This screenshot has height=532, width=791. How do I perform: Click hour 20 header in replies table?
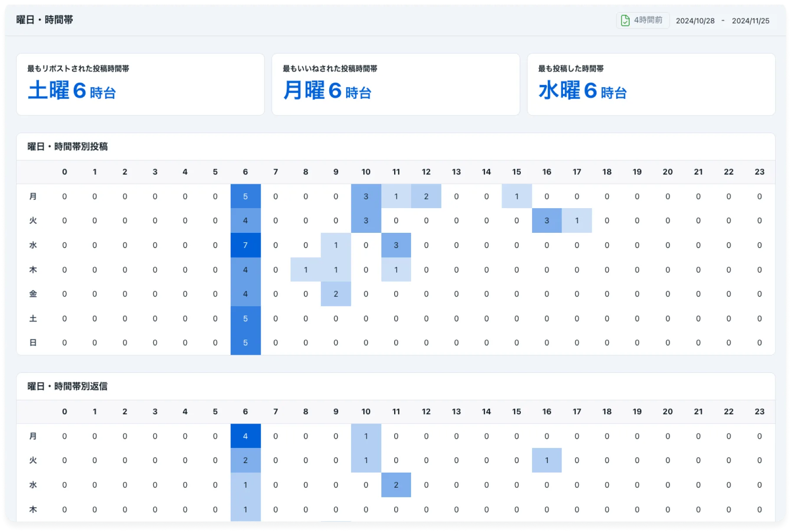(668, 412)
